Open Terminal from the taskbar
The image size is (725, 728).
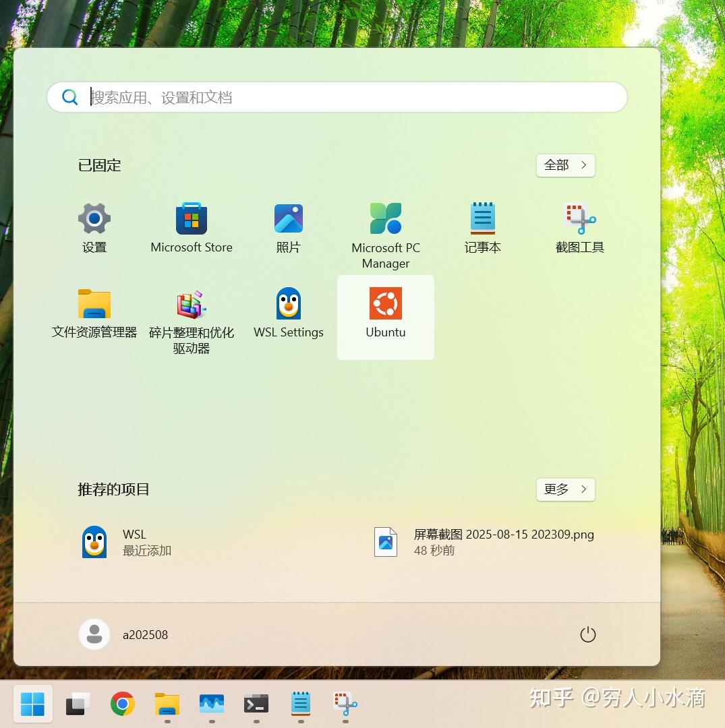[256, 704]
